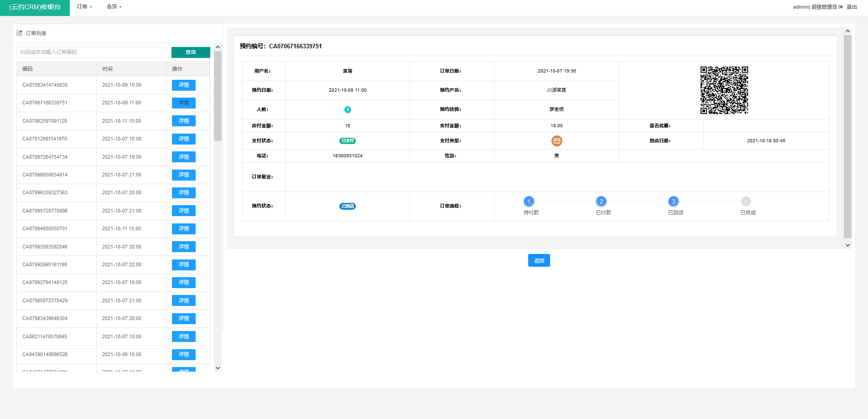868x419 pixels.
Task: Click the order list grid icon
Action: coord(19,33)
